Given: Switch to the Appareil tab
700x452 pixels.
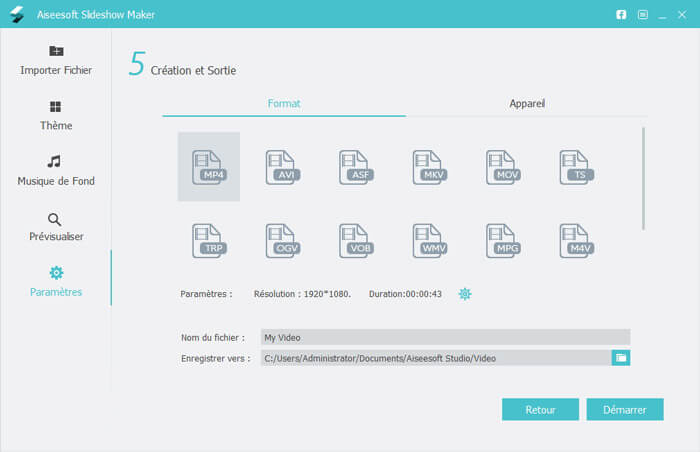Looking at the screenshot, I should click(x=527, y=103).
